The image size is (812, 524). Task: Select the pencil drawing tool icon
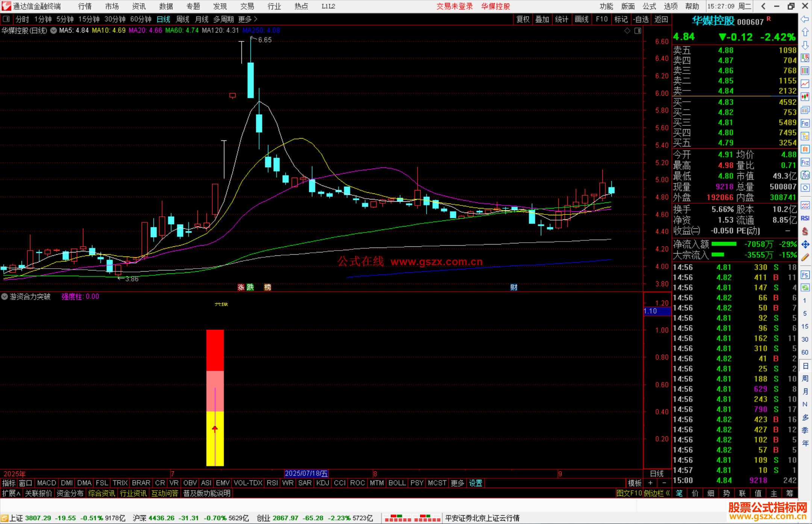pyautogui.click(x=805, y=257)
